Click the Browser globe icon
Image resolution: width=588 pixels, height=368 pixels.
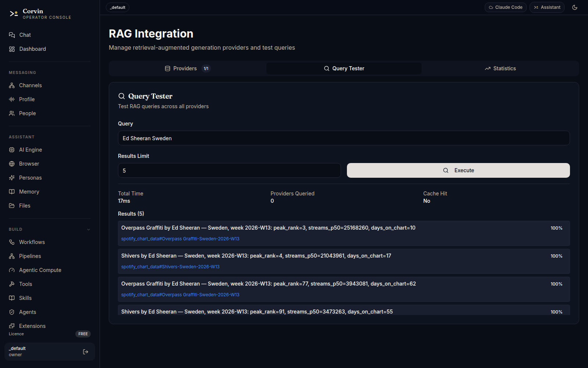click(x=12, y=164)
